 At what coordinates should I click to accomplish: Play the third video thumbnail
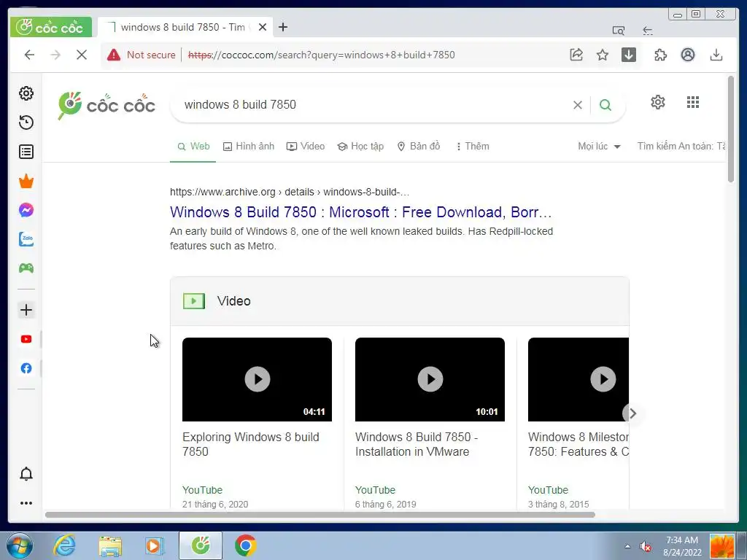[x=578, y=379]
